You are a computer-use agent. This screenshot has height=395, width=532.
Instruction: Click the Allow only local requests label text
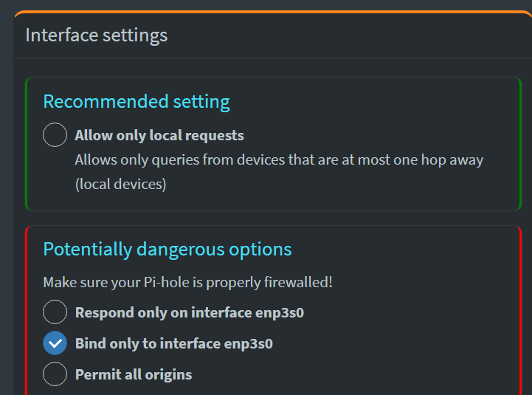159,135
